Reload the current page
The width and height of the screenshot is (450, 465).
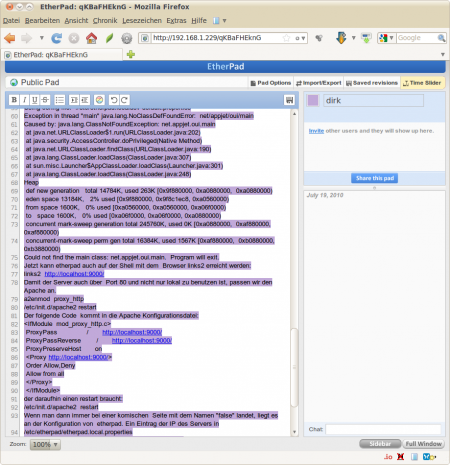pyautogui.click(x=57, y=38)
